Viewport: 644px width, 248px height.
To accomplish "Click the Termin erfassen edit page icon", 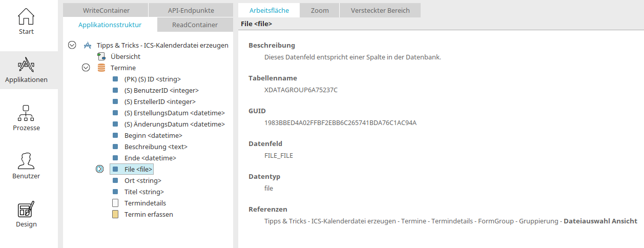I will click(x=115, y=214).
